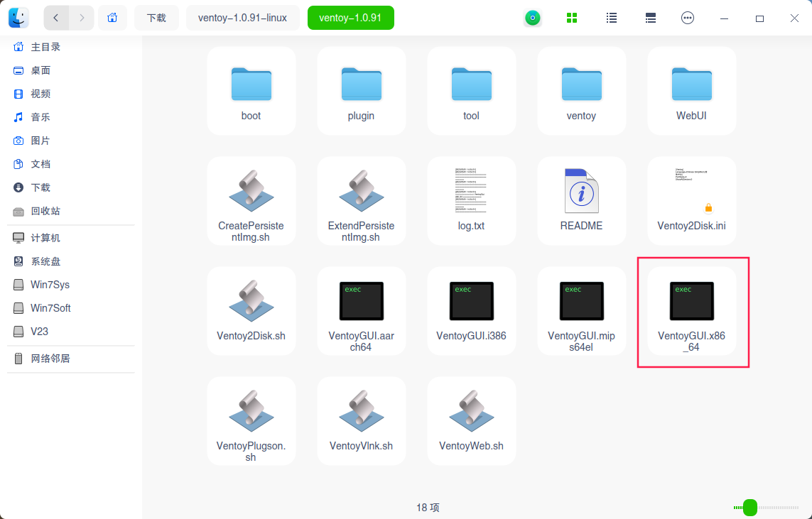
Task: Switch to icon grid view
Action: pyautogui.click(x=572, y=18)
